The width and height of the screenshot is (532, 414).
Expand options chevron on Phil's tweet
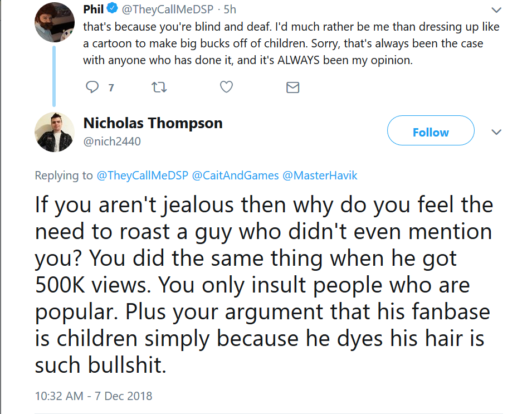(x=496, y=10)
